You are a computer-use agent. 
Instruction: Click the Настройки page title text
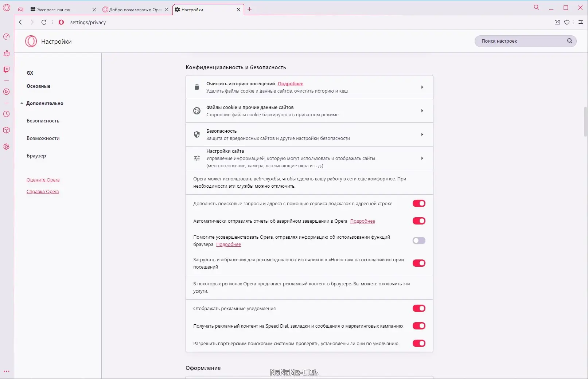56,42
